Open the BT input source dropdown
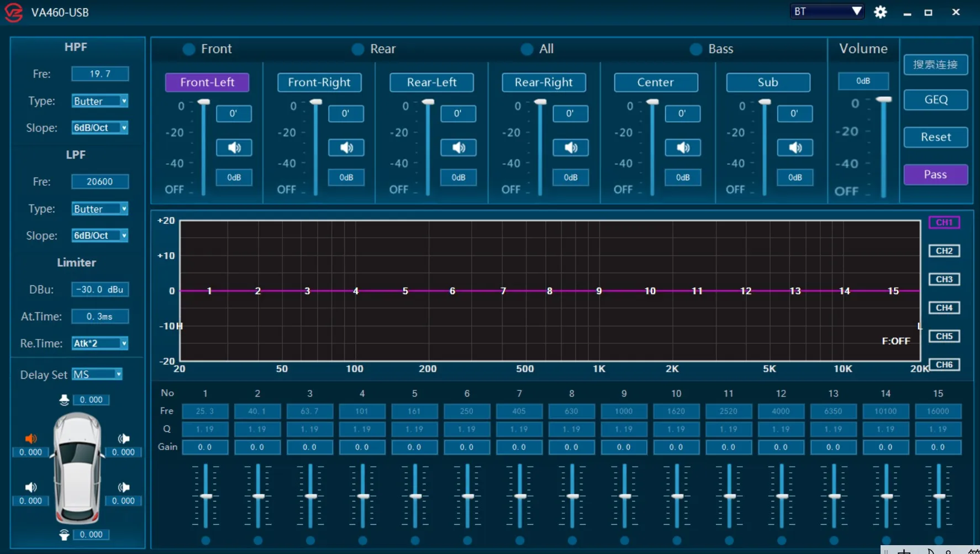This screenshot has width=980, height=554. 827,12
